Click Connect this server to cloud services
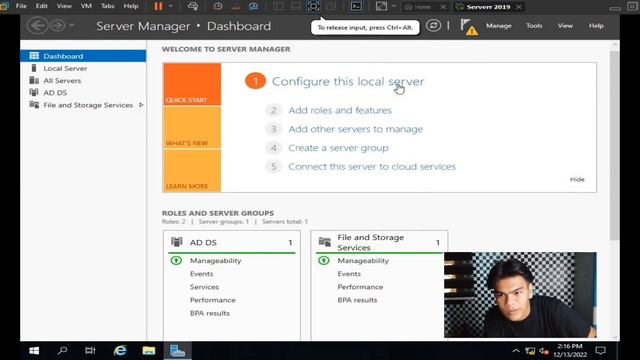Screen dimensions: 640x360 (372, 167)
